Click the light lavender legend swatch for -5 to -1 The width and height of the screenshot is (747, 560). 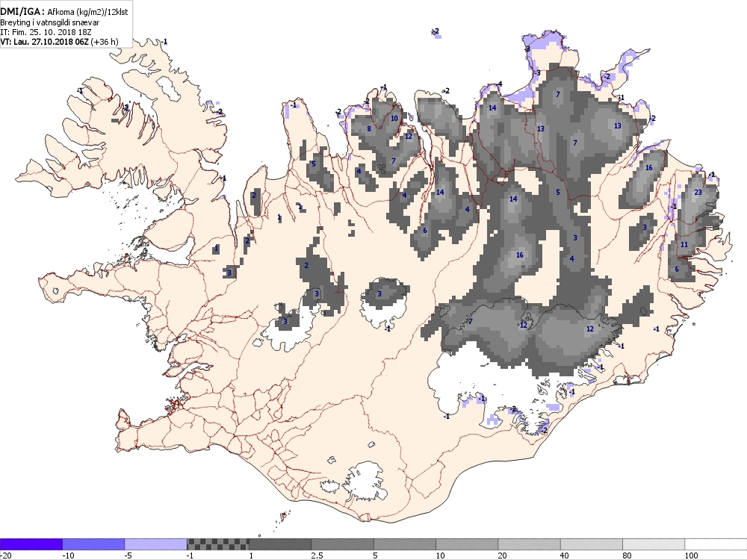156,544
